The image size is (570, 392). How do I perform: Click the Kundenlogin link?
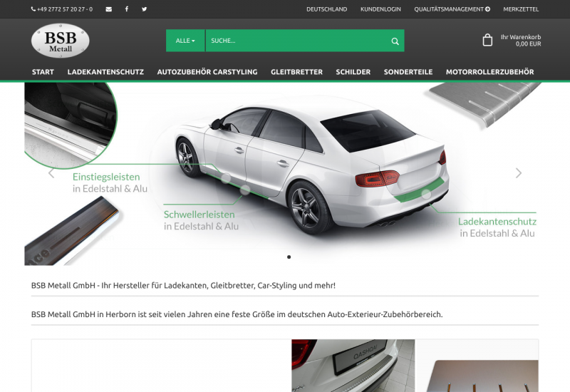(x=380, y=9)
